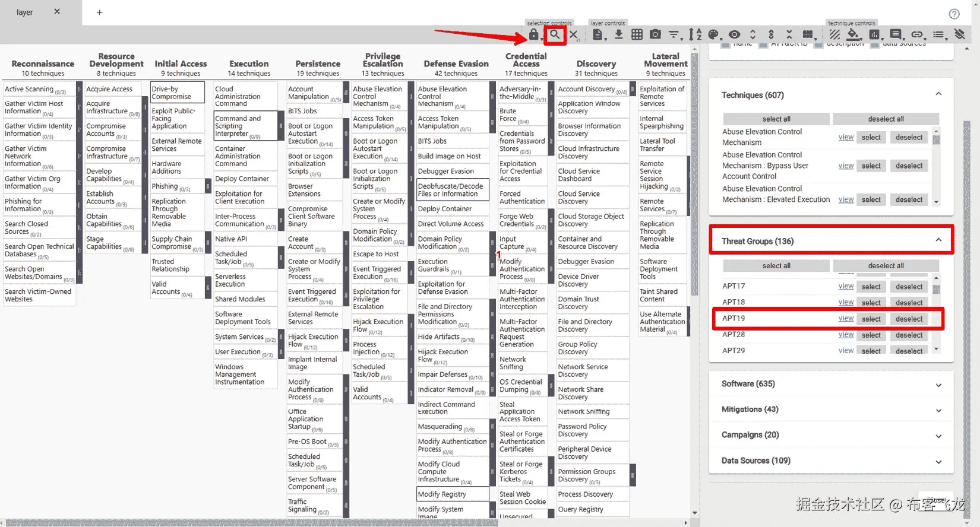Open add link chain icon
This screenshot has width=980, height=527.
pos(918,34)
